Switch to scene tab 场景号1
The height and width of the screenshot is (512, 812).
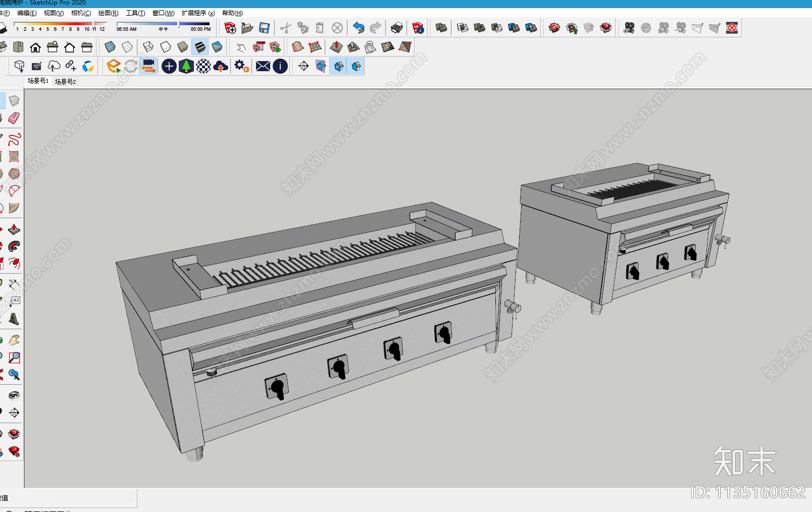(38, 81)
